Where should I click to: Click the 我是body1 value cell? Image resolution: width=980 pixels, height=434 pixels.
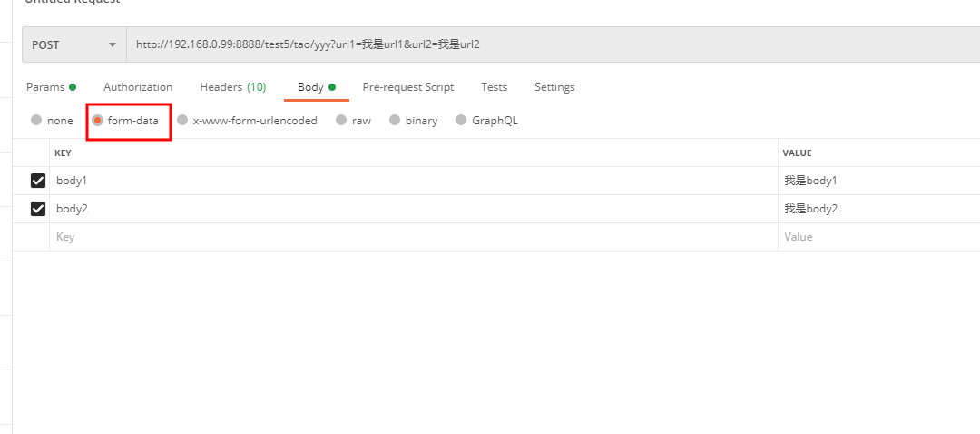[x=879, y=181]
